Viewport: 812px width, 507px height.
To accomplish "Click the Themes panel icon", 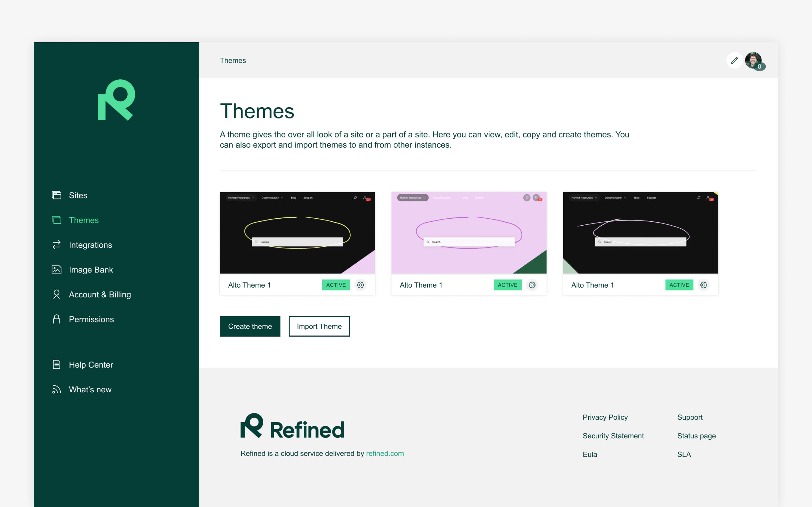I will tap(57, 220).
